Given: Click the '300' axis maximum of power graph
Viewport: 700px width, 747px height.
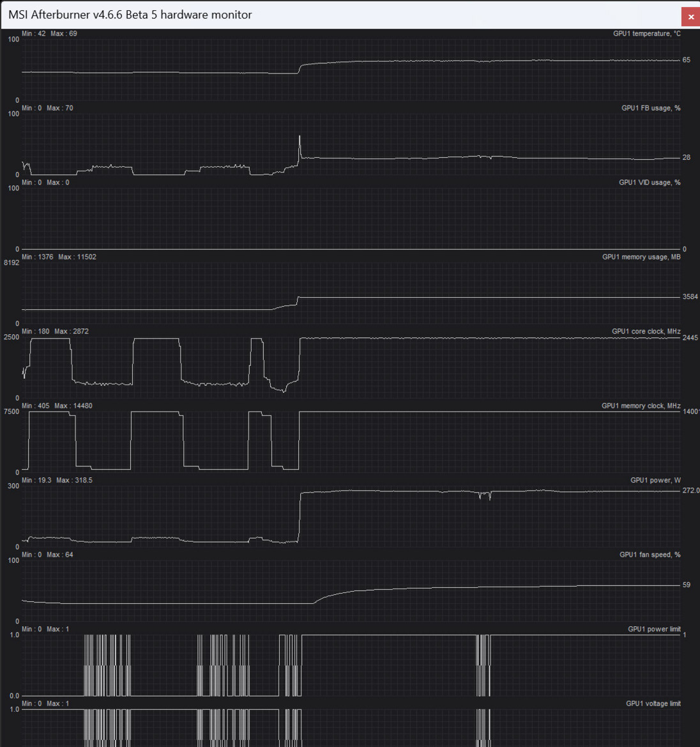Looking at the screenshot, I should (13, 486).
